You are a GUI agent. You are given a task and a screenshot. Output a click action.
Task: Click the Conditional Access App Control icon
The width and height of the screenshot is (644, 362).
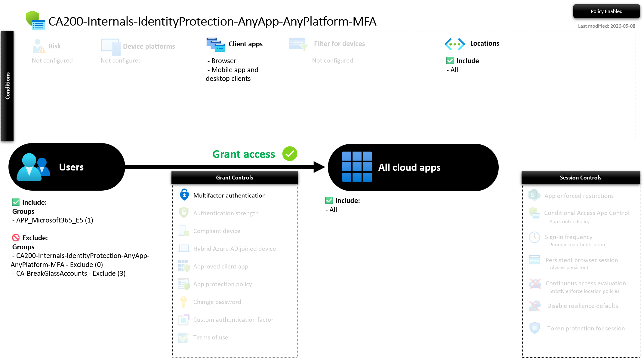pos(535,213)
